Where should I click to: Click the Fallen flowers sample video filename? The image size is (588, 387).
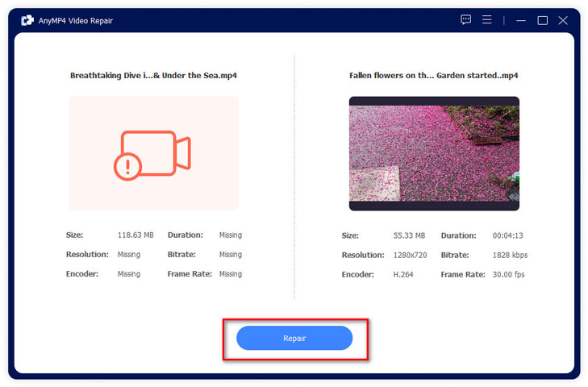pyautogui.click(x=433, y=76)
